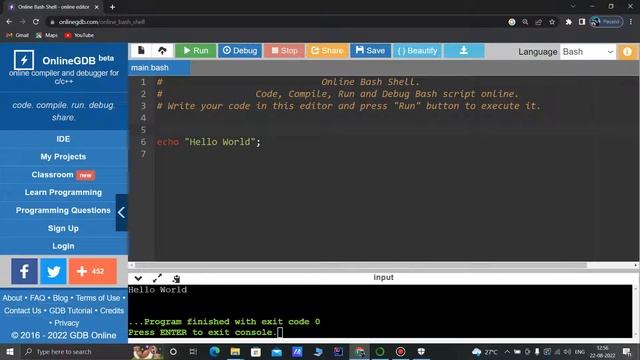The height and width of the screenshot is (360, 640).
Task: Collapse the sidebar with the left chevron
Action: coord(122,213)
